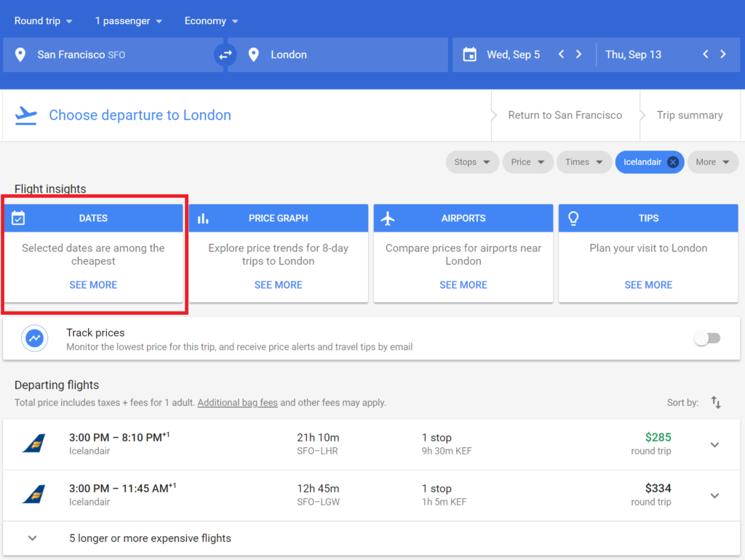
Task: Swap departure and destination airports
Action: click(x=226, y=55)
